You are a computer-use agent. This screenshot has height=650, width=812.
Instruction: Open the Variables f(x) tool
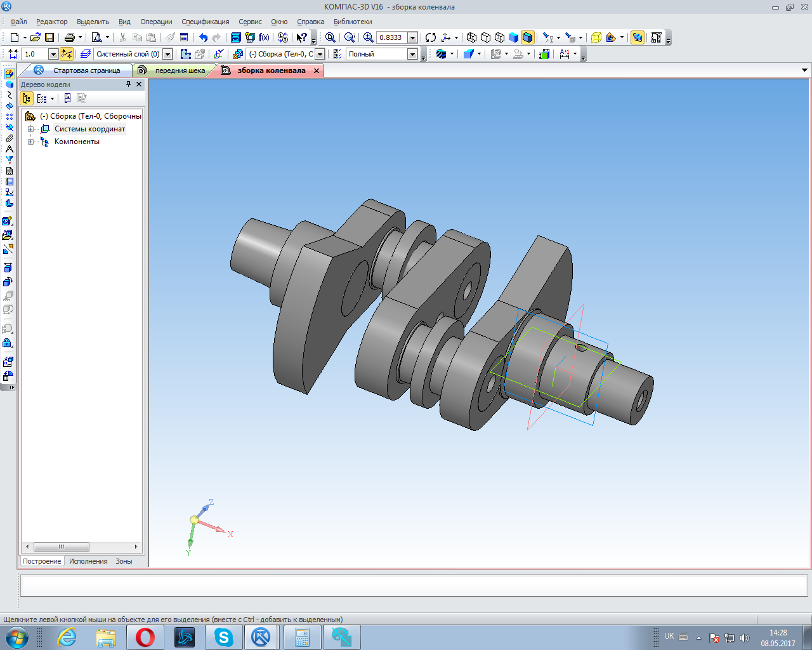coord(264,37)
